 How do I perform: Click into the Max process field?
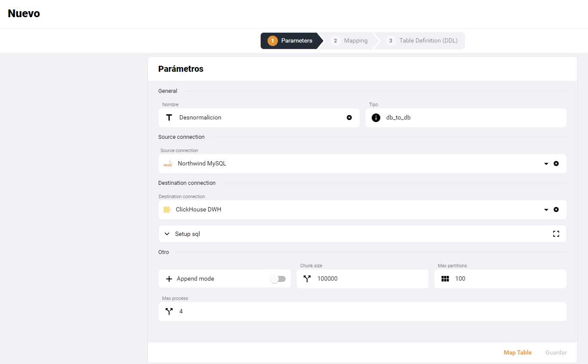(x=370, y=312)
